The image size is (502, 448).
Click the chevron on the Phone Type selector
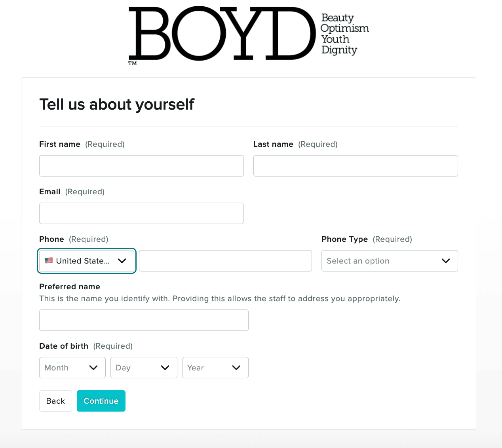(445, 261)
